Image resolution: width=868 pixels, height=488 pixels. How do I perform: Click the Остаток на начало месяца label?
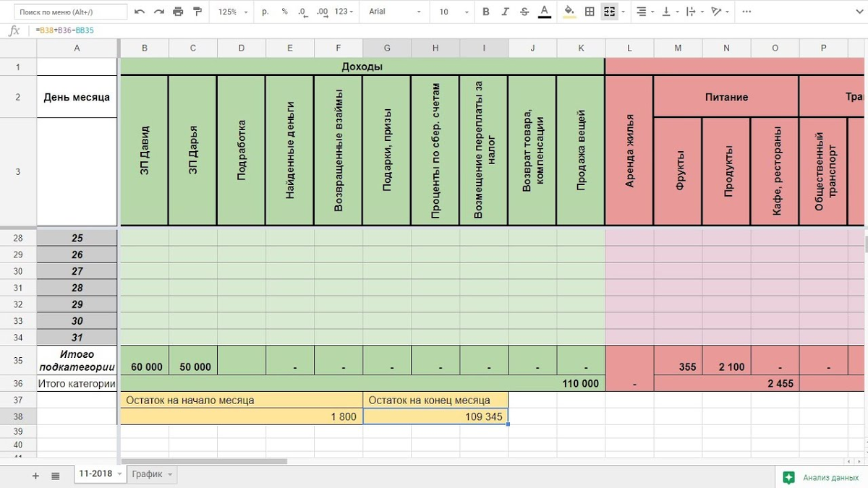point(242,400)
